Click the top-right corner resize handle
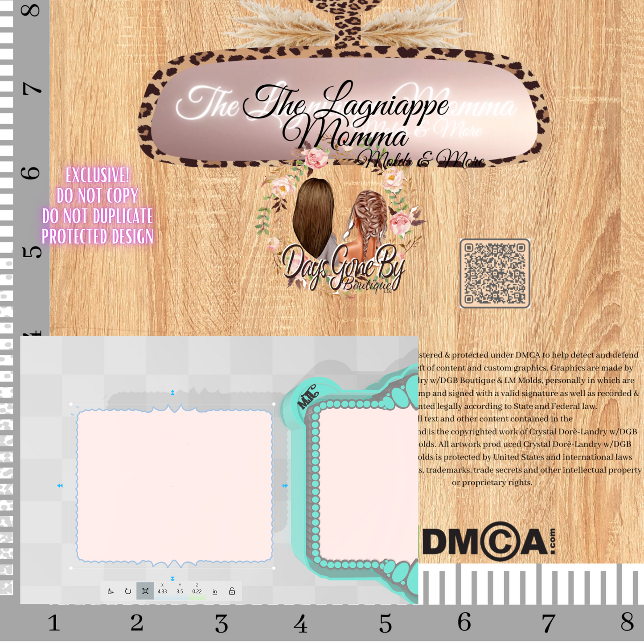The width and height of the screenshot is (644, 644). 274,404
